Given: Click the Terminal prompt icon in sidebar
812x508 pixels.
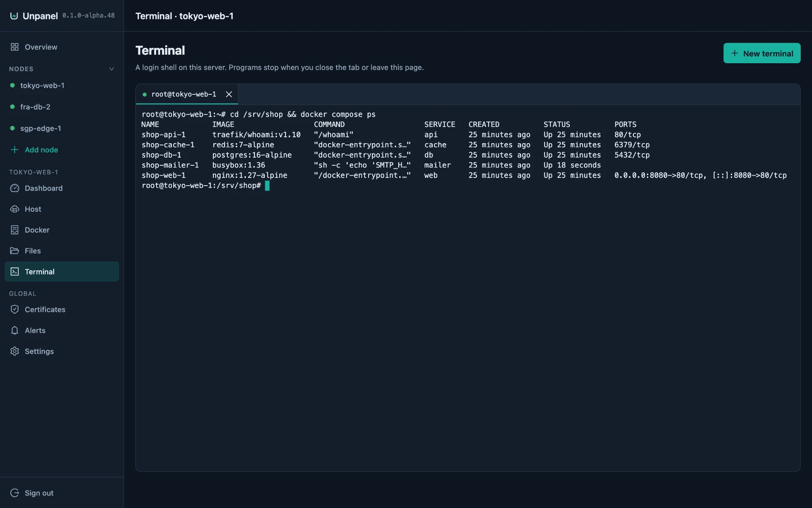Looking at the screenshot, I should (14, 271).
